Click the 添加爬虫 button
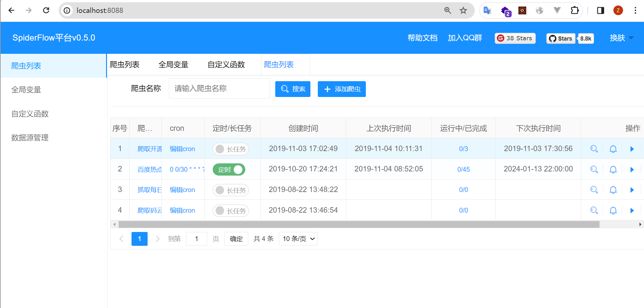The image size is (644, 308). [x=342, y=89]
